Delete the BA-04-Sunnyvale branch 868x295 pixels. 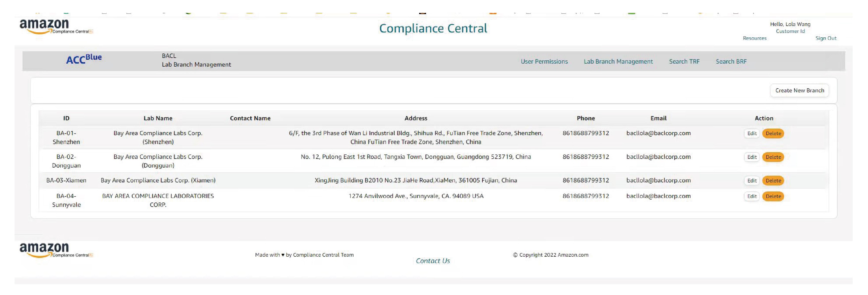coord(773,197)
